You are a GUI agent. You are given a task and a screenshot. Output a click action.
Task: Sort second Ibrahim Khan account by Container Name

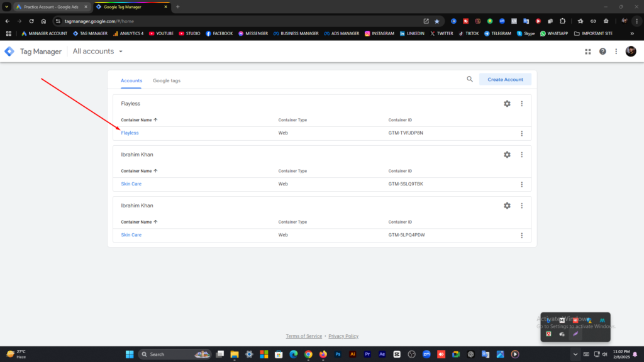(x=139, y=222)
